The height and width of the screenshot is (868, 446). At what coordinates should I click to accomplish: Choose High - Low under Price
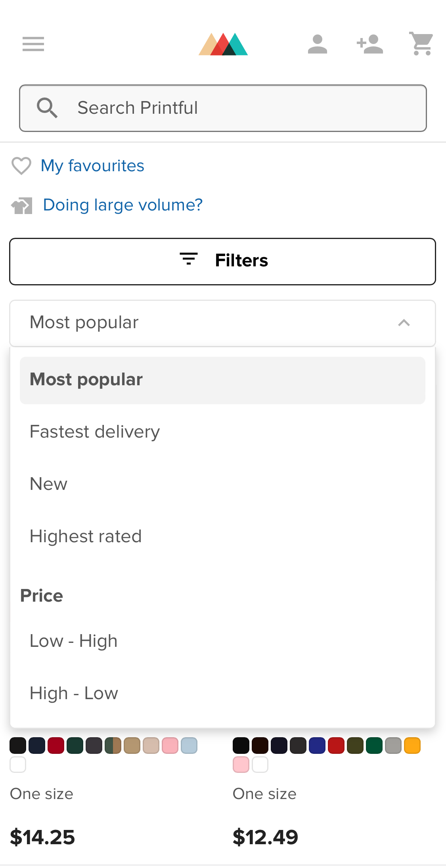click(74, 693)
